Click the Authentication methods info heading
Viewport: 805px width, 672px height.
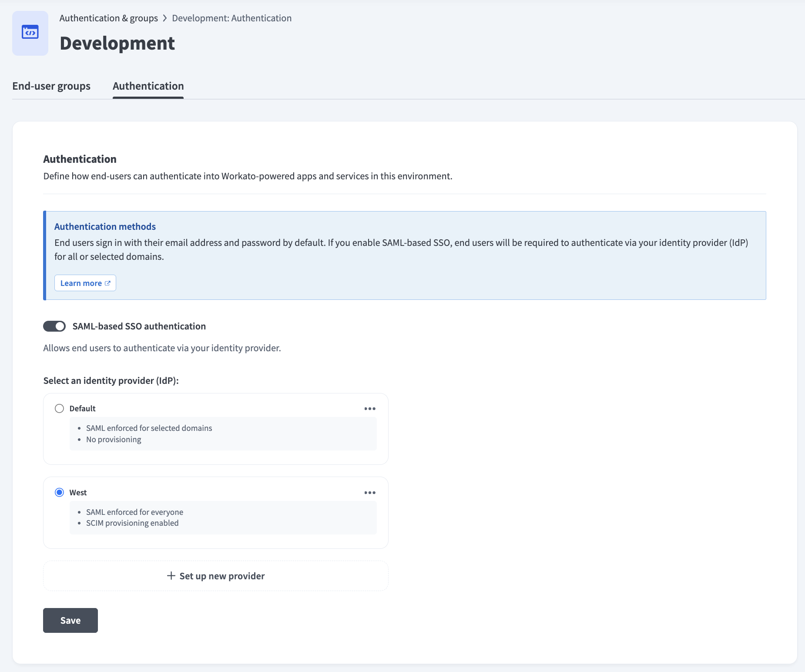(x=105, y=227)
